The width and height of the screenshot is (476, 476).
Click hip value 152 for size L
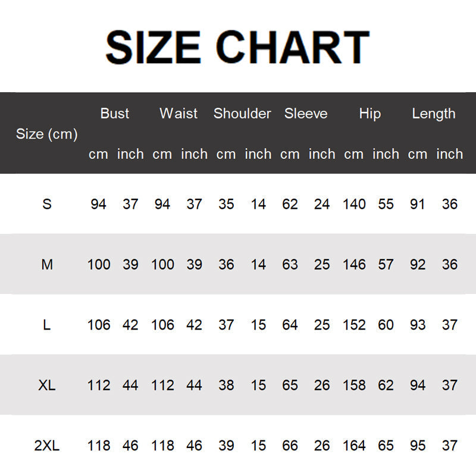tap(354, 325)
